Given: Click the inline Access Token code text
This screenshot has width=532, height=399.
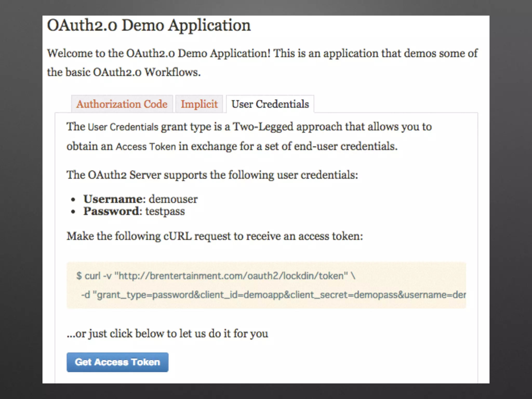Looking at the screenshot, I should (146, 147).
